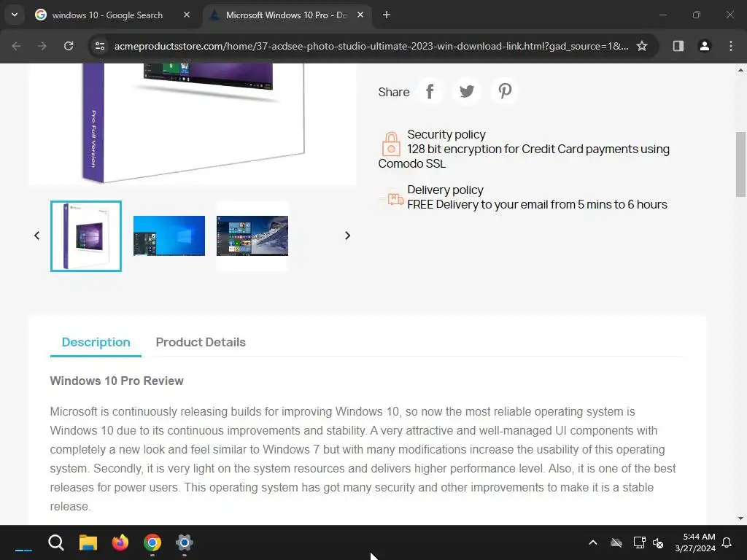Click the main product box image
Screen dimensions: 747x560
point(193,124)
